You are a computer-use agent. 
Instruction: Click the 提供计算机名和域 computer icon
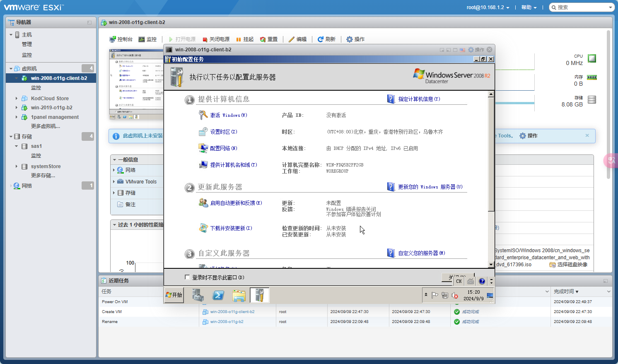click(x=203, y=164)
